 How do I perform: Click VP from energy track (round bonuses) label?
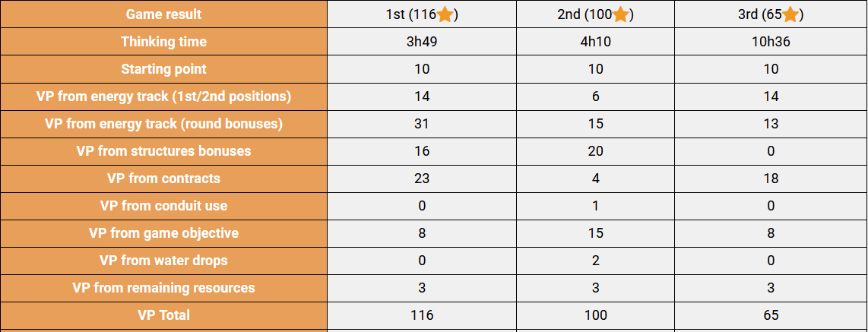[164, 124]
